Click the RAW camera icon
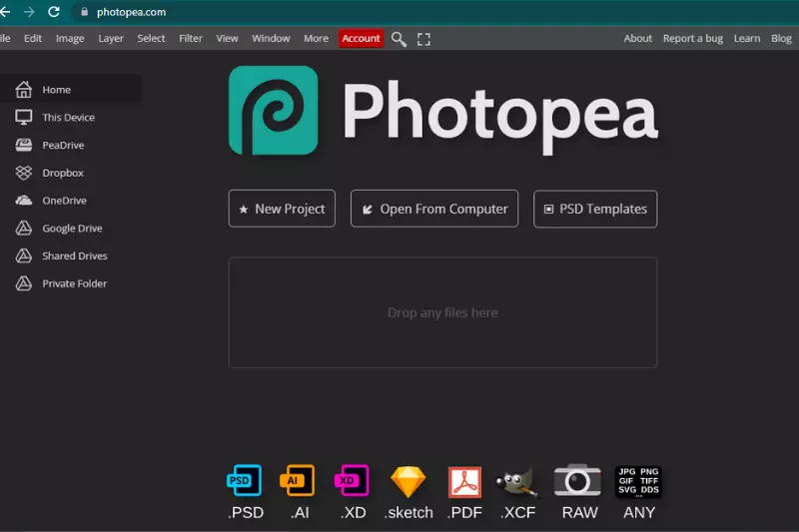The height and width of the screenshot is (532, 799). coord(577,480)
